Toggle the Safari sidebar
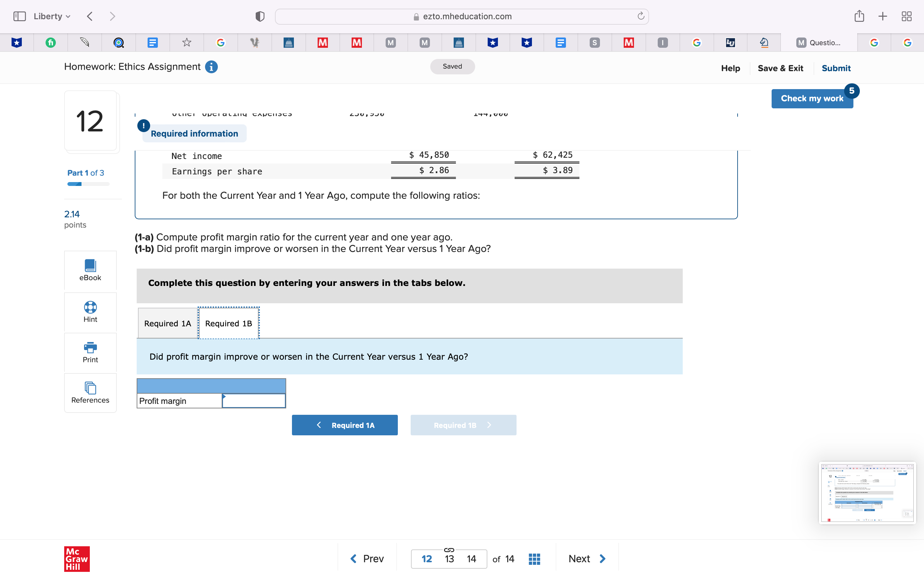 click(19, 16)
